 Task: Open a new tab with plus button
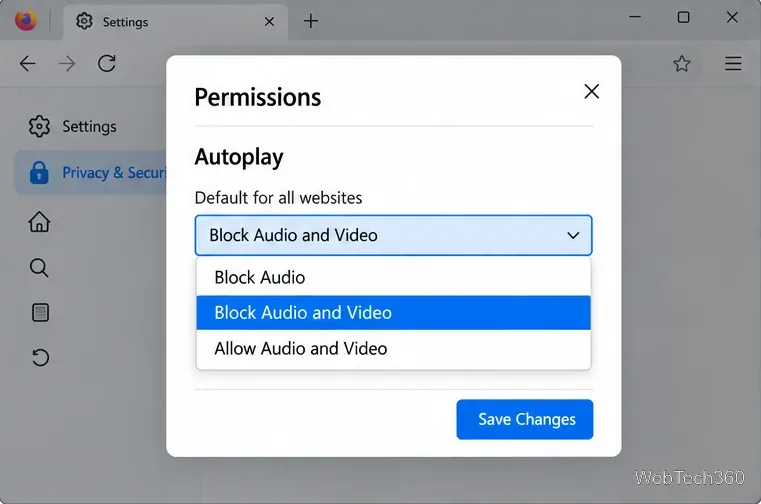point(311,21)
